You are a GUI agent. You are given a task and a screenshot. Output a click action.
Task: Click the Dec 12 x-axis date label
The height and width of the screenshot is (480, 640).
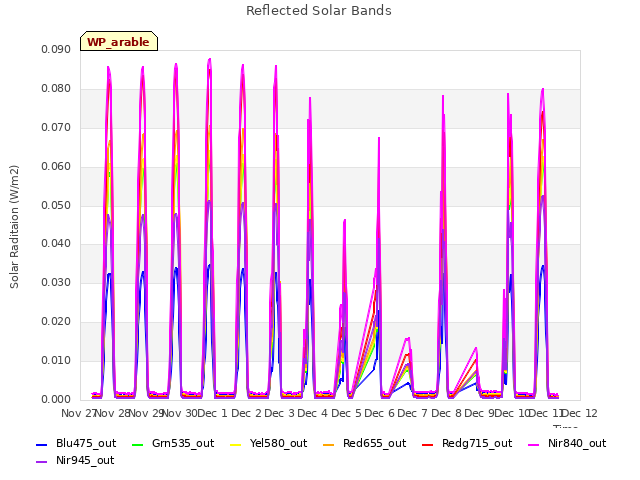point(580,413)
